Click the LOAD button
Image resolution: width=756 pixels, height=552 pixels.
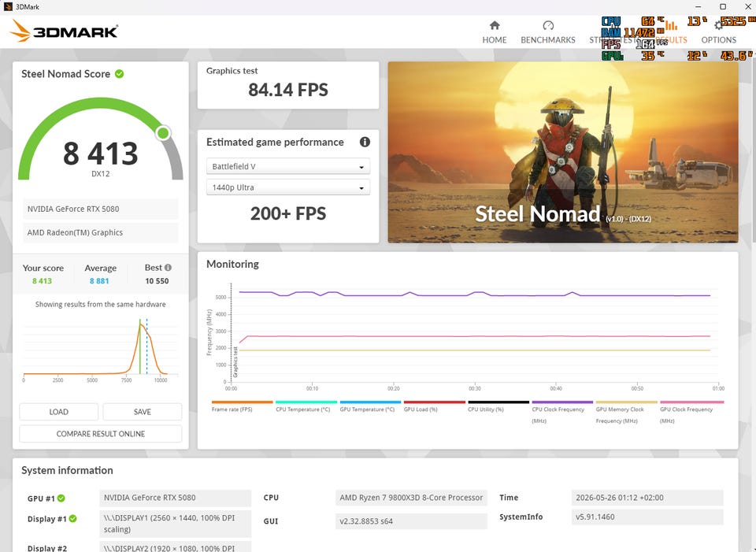tap(59, 412)
